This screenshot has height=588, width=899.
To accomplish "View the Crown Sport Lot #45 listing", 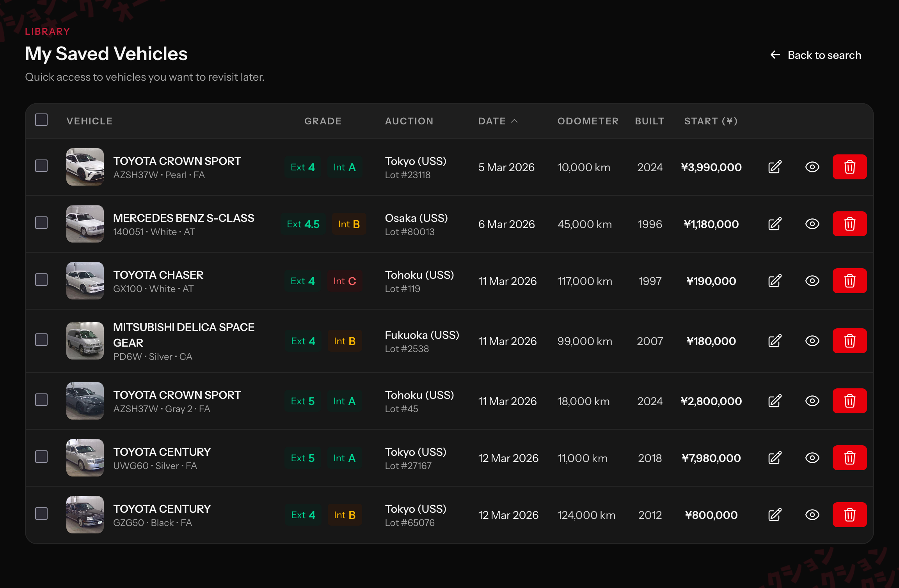I will (x=812, y=401).
